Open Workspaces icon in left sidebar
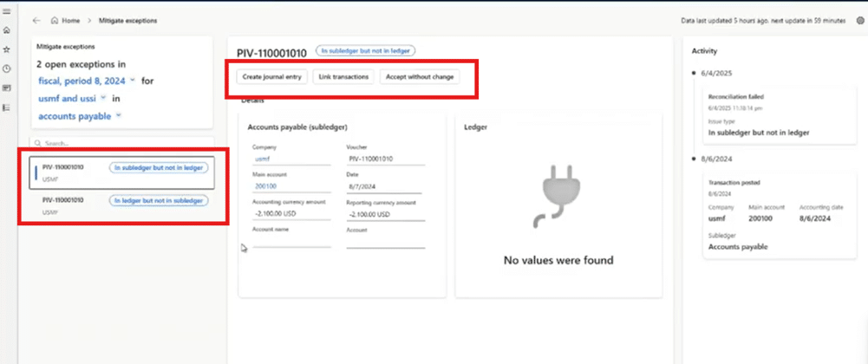This screenshot has height=364, width=868. tap(7, 88)
